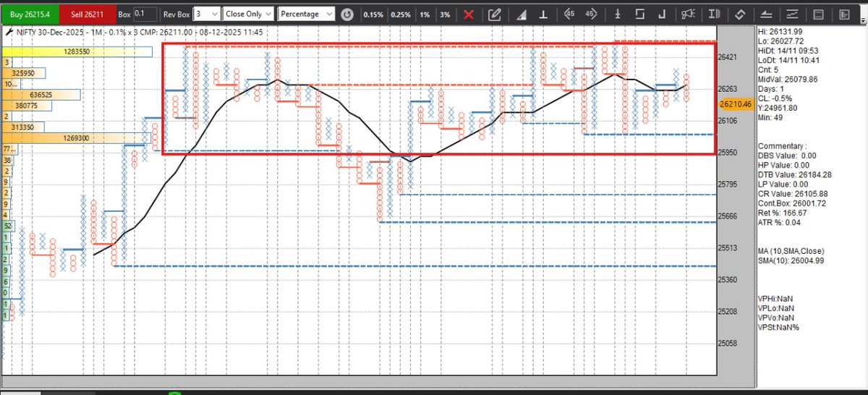
Task: Click the Cont.Box: 26001.72 text
Action: pos(791,203)
